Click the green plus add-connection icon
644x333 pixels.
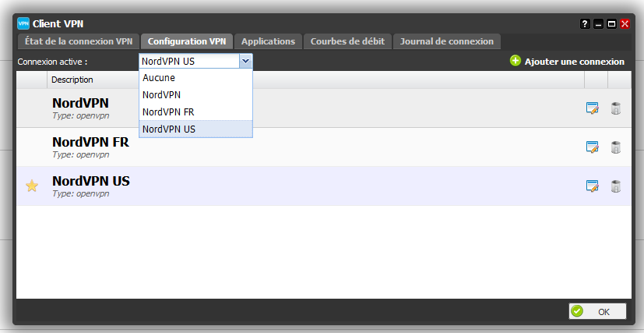point(515,61)
